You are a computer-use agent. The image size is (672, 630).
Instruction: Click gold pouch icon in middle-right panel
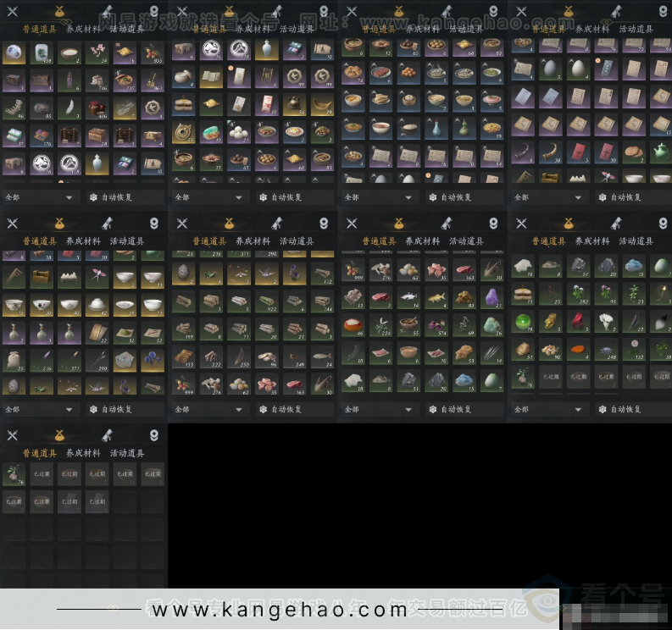569,223
